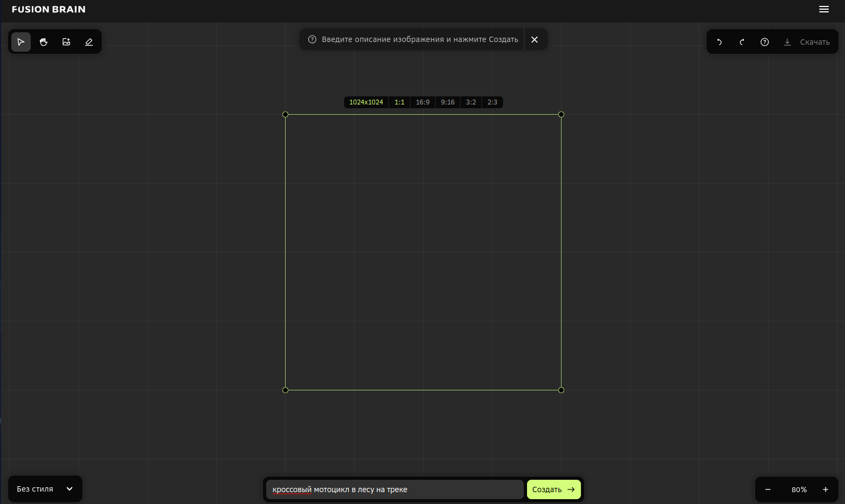Click the add image tool icon
Image resolution: width=845 pixels, height=504 pixels.
click(x=66, y=42)
